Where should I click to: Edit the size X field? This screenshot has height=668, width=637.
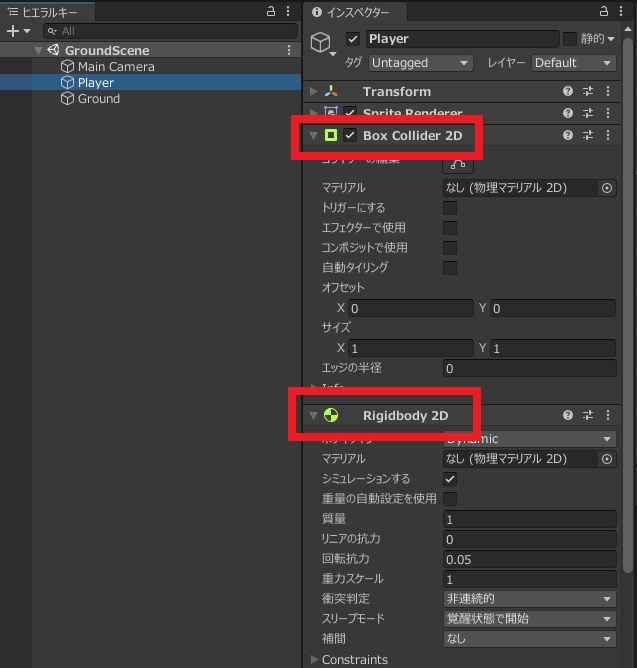(411, 348)
